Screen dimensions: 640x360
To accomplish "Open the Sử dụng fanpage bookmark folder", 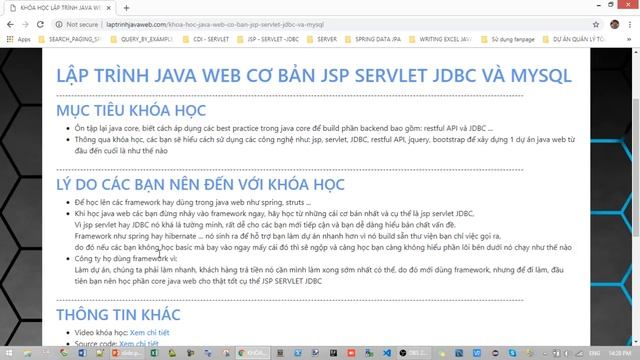I will point(508,39).
